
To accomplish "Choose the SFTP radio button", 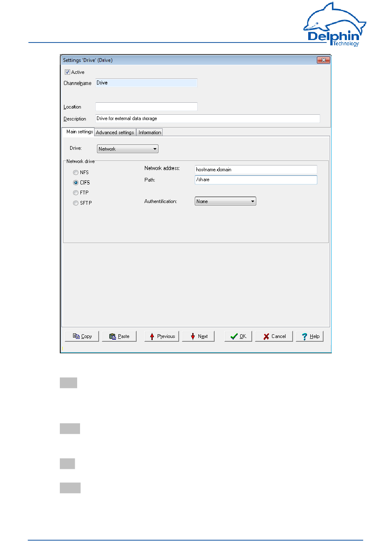I will (x=76, y=203).
